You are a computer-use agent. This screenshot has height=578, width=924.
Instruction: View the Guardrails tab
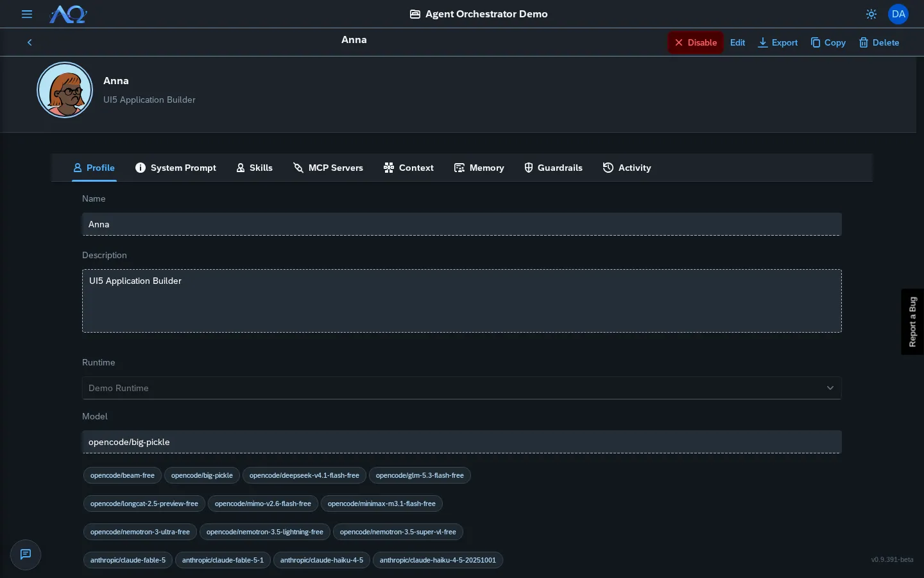[x=553, y=168]
